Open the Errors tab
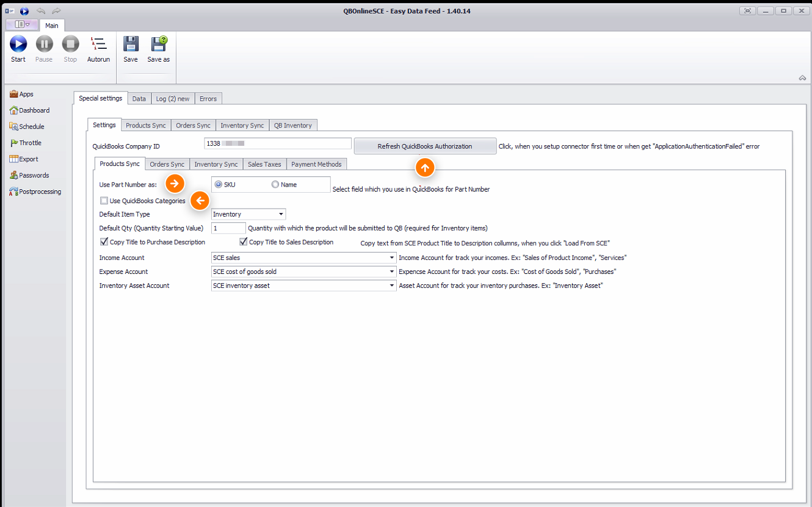Screen dimensions: 812x507 tap(208, 99)
